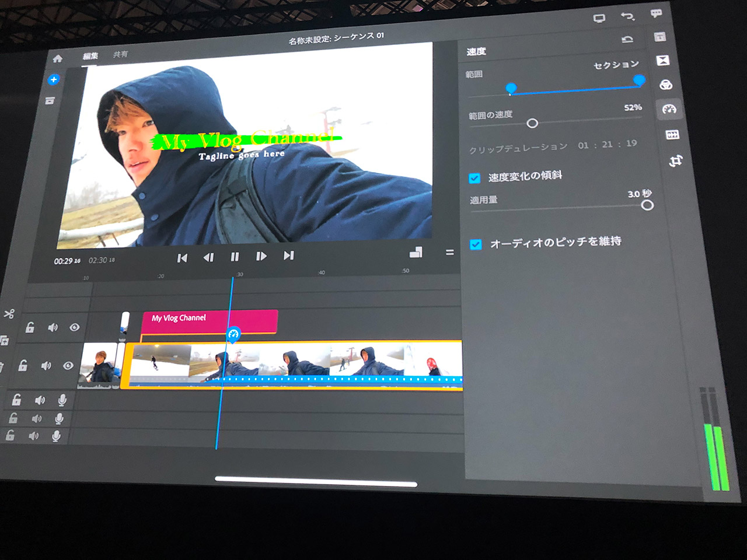Lock the third audio track
This screenshot has height=560, width=747.
tap(10, 435)
